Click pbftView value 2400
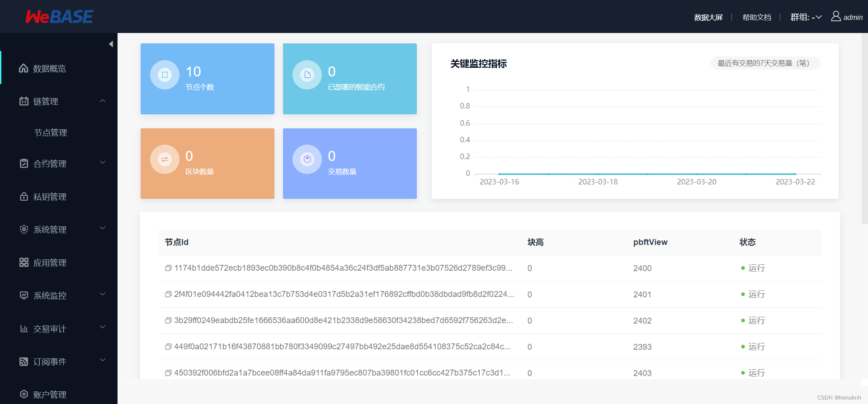This screenshot has height=404, width=868. tap(642, 268)
